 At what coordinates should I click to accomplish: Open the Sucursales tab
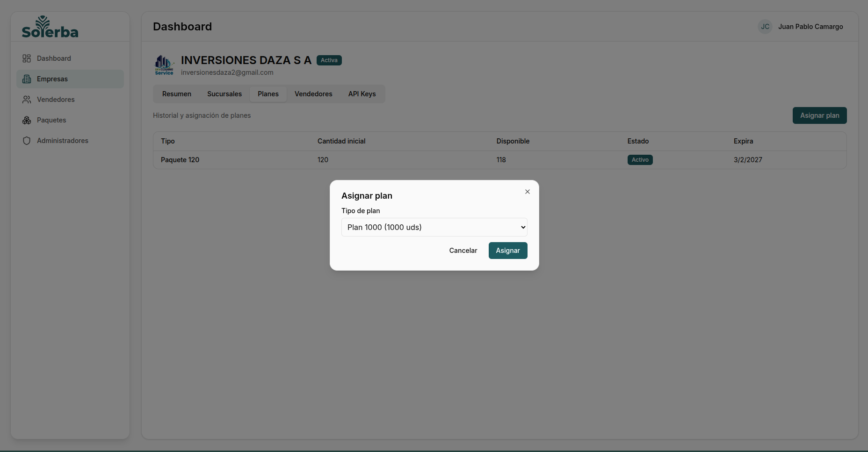[224, 94]
